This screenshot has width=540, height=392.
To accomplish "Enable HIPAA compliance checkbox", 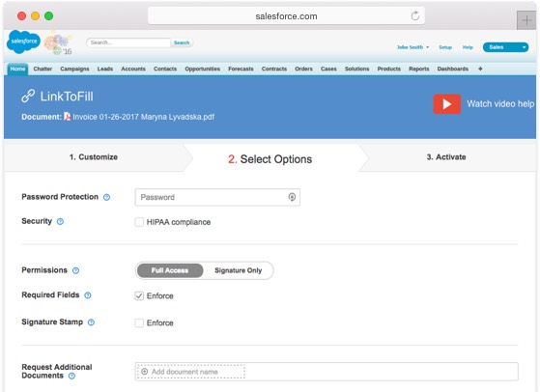I will [x=139, y=222].
